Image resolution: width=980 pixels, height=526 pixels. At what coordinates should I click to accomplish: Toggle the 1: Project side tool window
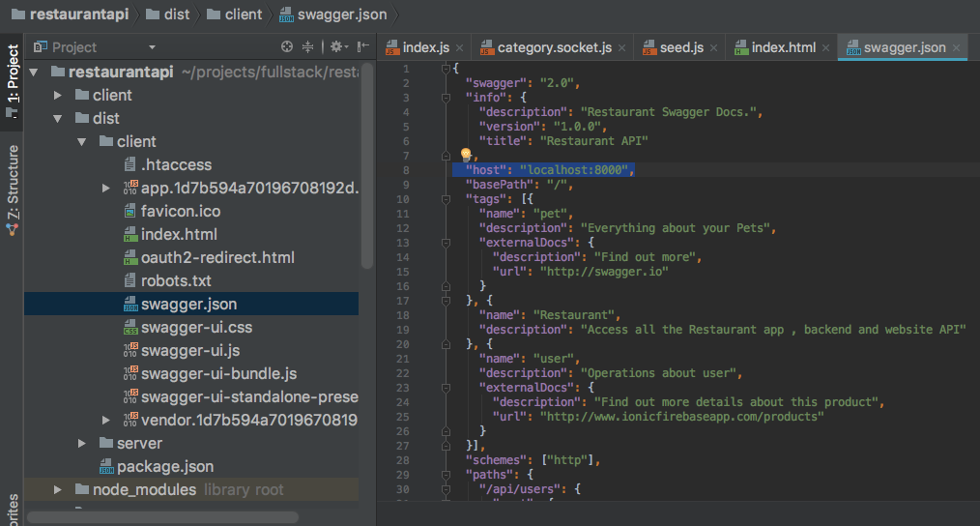point(12,81)
